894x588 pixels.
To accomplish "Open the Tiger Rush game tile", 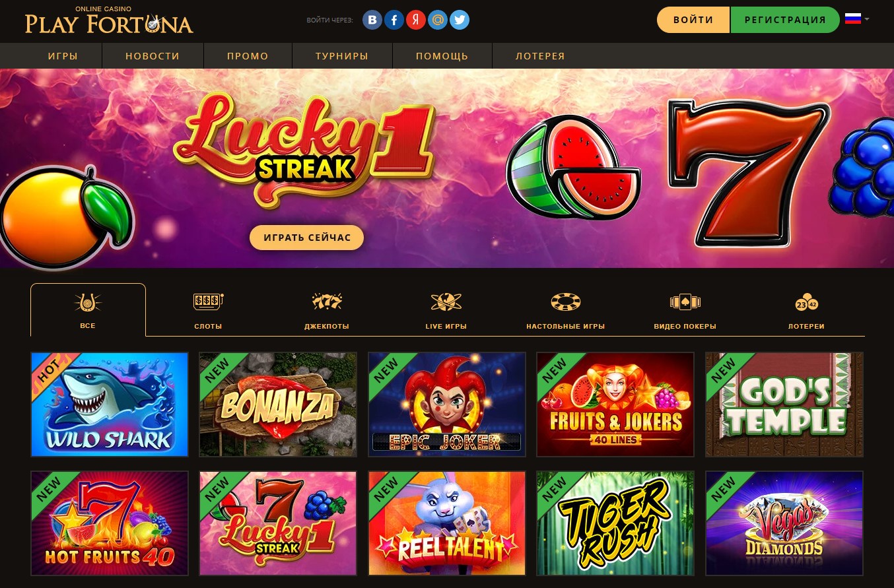I will (615, 523).
